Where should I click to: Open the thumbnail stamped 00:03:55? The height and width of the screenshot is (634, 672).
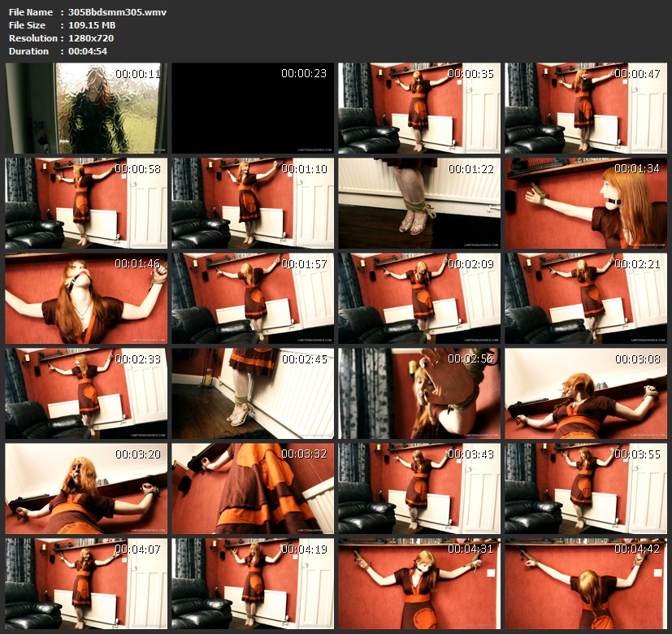[586, 489]
